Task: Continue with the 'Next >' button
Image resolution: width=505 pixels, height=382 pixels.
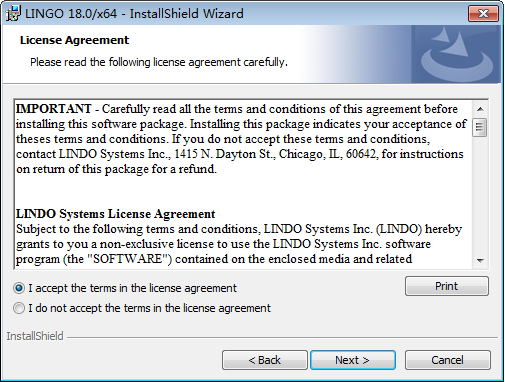Action: click(x=353, y=360)
